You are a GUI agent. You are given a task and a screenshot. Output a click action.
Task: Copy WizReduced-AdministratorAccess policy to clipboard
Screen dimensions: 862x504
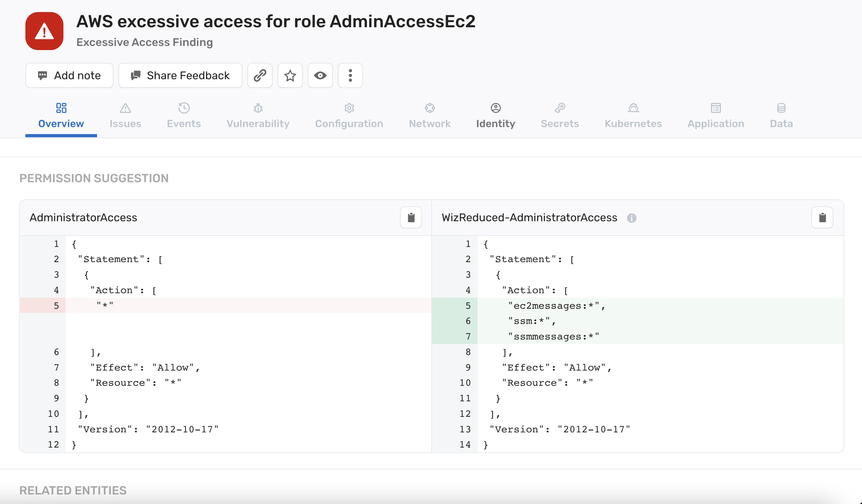[822, 217]
